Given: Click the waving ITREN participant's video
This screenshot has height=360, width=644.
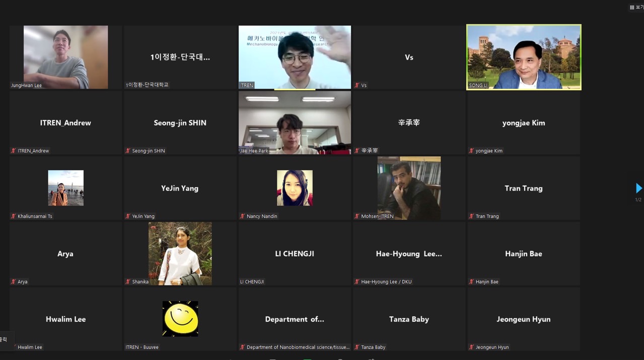Looking at the screenshot, I should pos(295,57).
